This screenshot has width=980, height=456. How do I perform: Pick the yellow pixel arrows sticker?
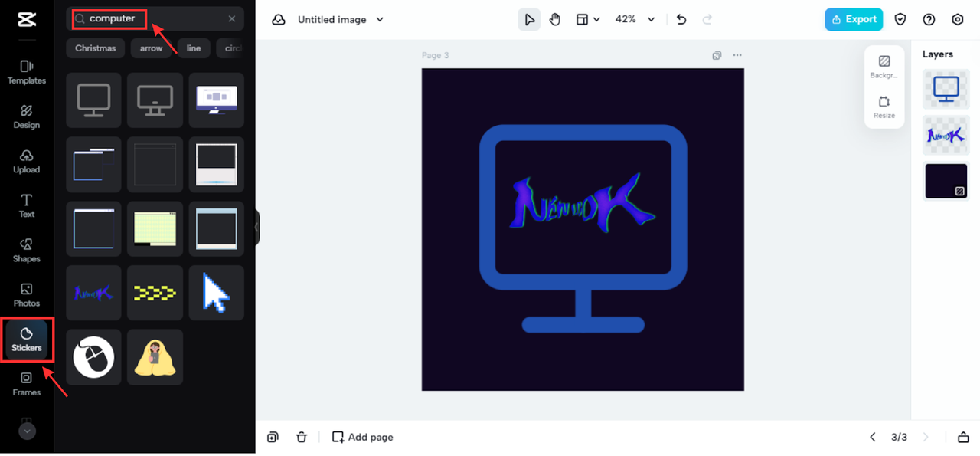(155, 293)
